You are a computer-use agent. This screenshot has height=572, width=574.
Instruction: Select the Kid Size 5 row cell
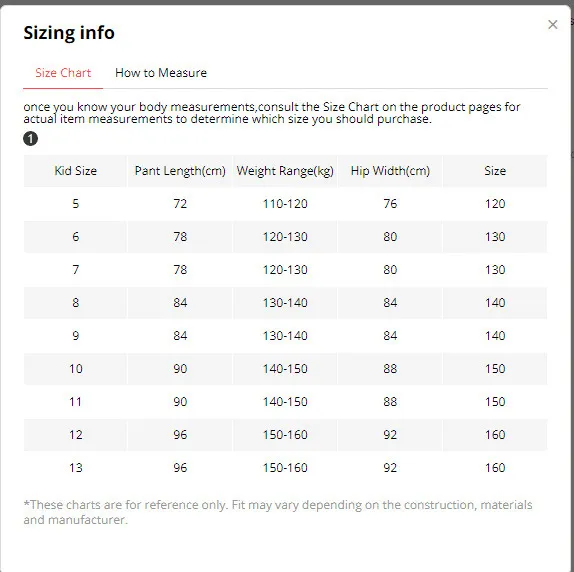pyautogui.click(x=75, y=203)
